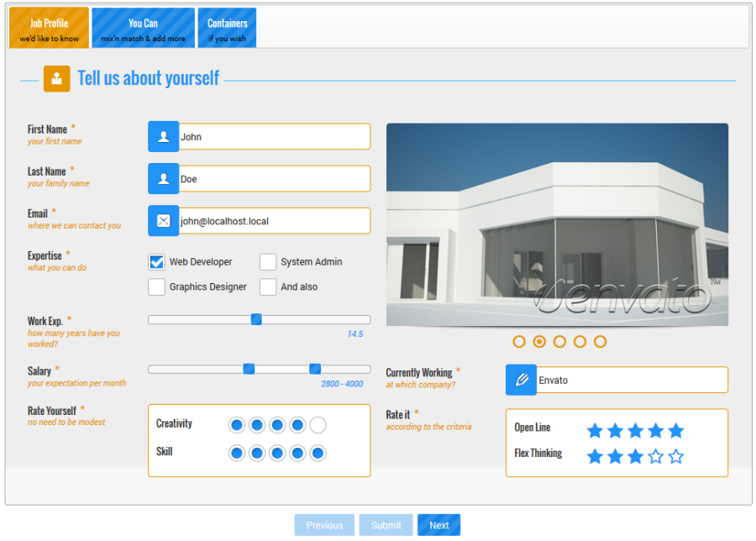Click the envelope icon beside Email field
Screen dimensions: 756x541
(x=163, y=221)
